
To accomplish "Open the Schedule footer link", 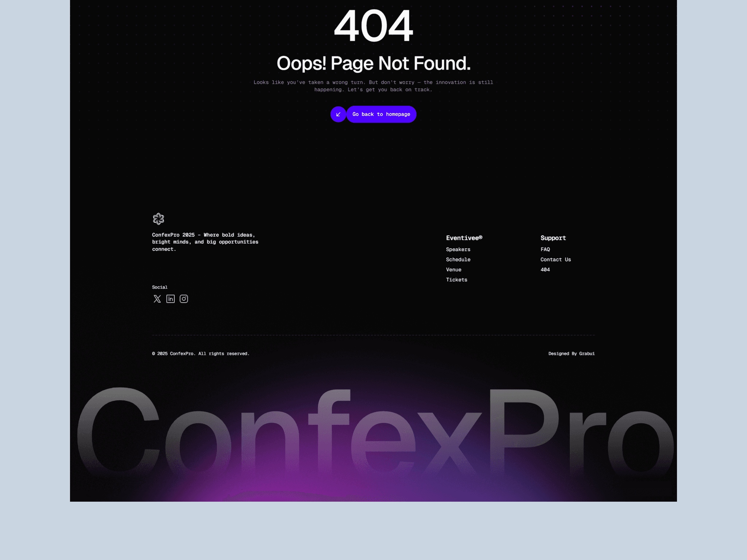I will point(458,260).
